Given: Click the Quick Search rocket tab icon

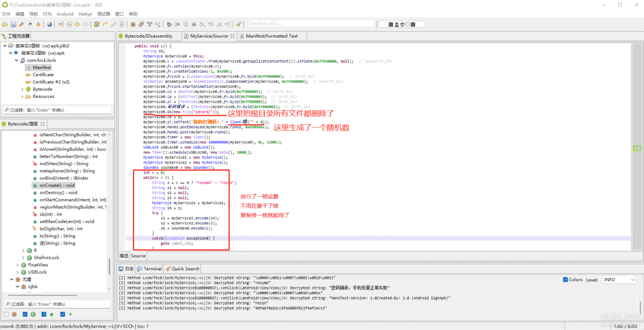Looking at the screenshot, I should pyautogui.click(x=168, y=269).
